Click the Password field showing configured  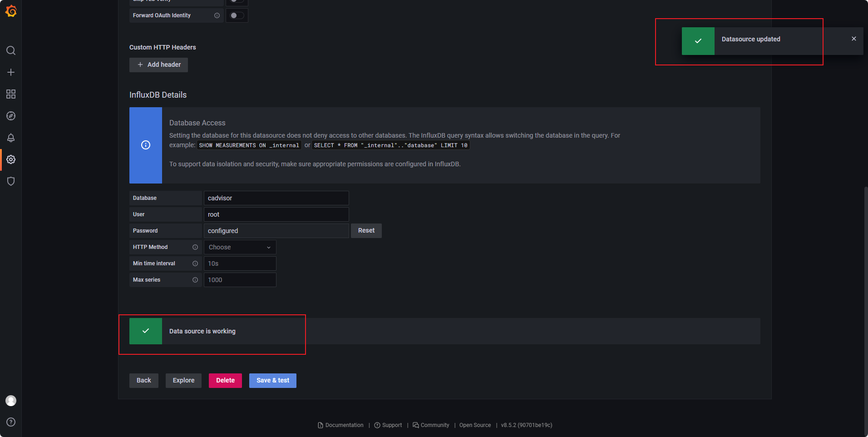(276, 231)
